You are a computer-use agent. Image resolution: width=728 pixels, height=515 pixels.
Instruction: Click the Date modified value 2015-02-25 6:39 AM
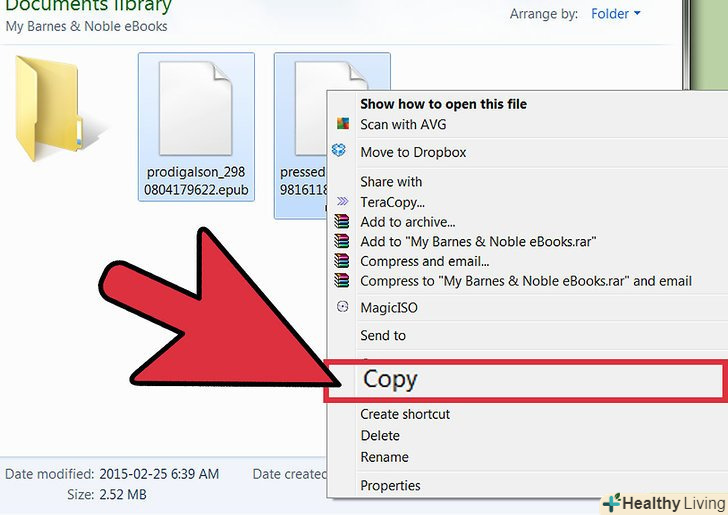[159, 474]
